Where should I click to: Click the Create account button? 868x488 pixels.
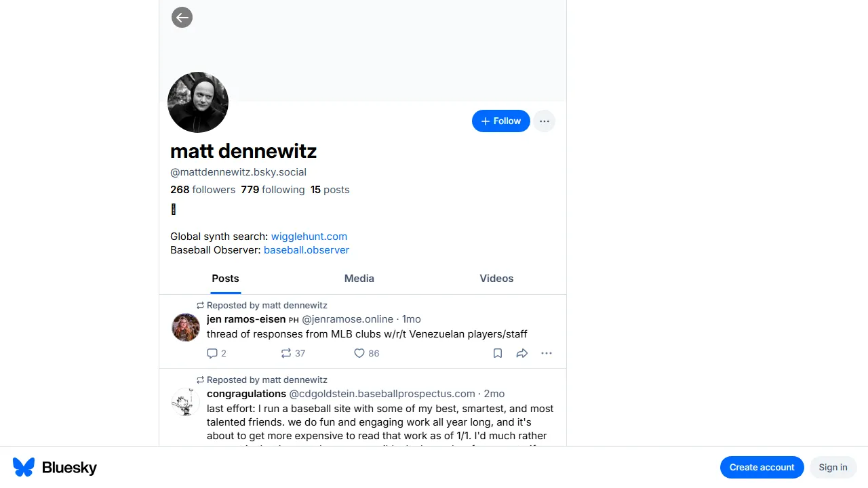tap(762, 467)
